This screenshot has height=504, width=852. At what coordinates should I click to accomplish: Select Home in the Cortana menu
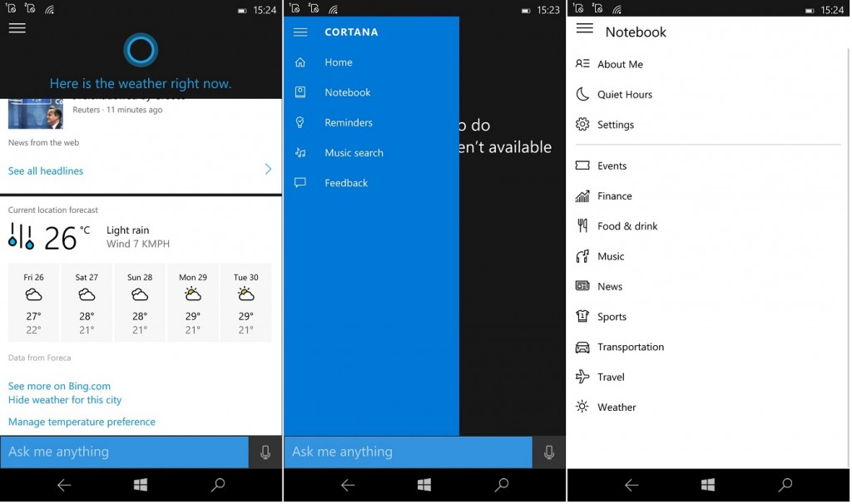point(339,62)
